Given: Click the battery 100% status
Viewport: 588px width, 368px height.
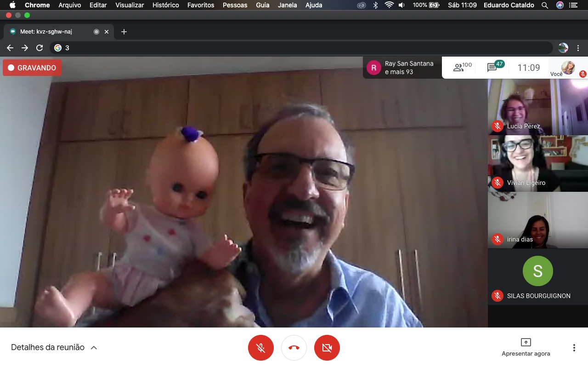Looking at the screenshot, I should point(426,5).
